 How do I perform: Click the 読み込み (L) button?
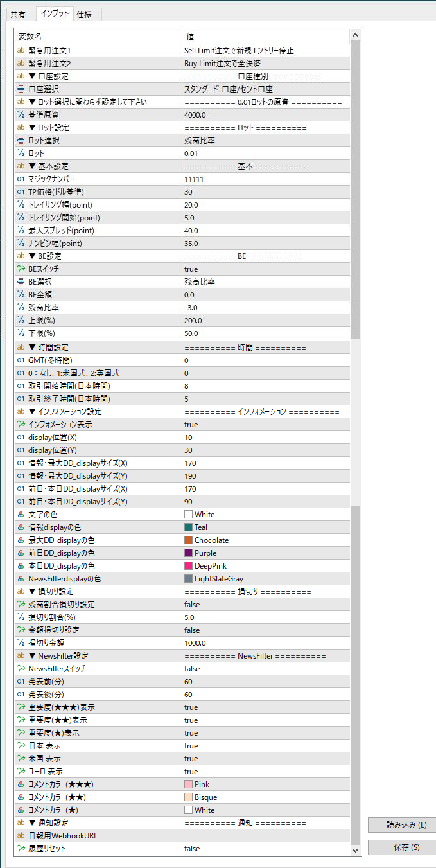pos(401,825)
